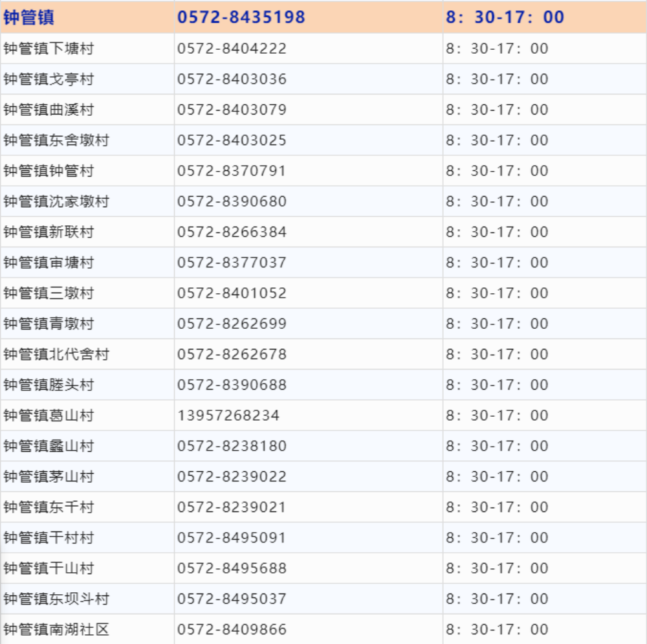Select the row name 钟管镇戈亭村
The image size is (647, 644).
(x=49, y=79)
